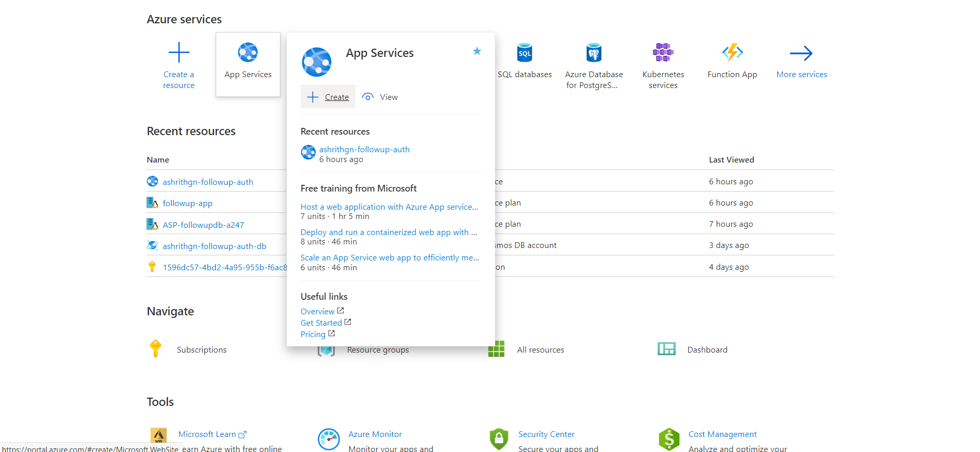Open the Function App lightning icon
Screen dimensions: 980x452
coord(733,52)
